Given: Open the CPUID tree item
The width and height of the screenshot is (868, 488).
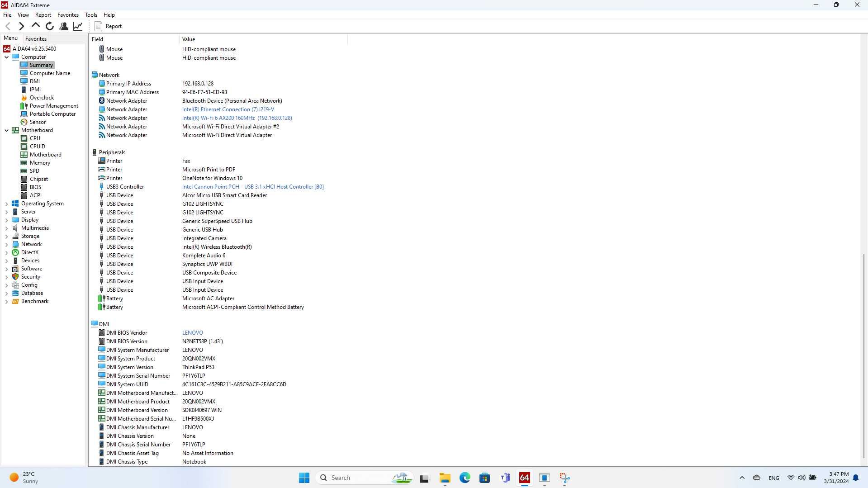Looking at the screenshot, I should coord(38,147).
